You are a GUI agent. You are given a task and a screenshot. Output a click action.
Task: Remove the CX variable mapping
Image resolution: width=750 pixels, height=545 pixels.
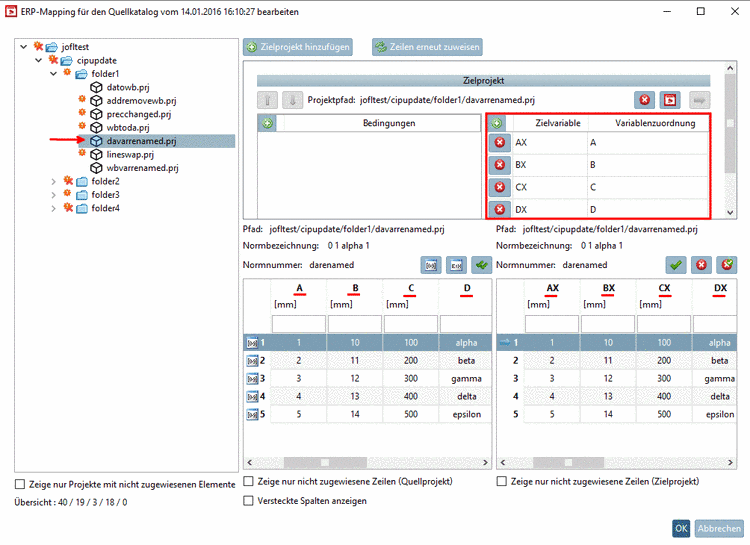tap(500, 187)
